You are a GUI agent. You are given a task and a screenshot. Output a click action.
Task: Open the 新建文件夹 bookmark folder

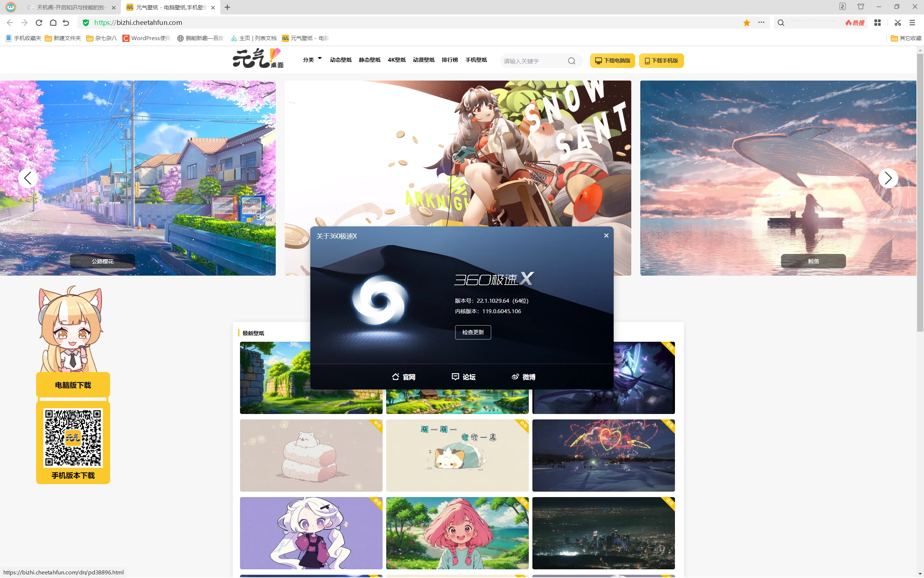[x=63, y=38]
